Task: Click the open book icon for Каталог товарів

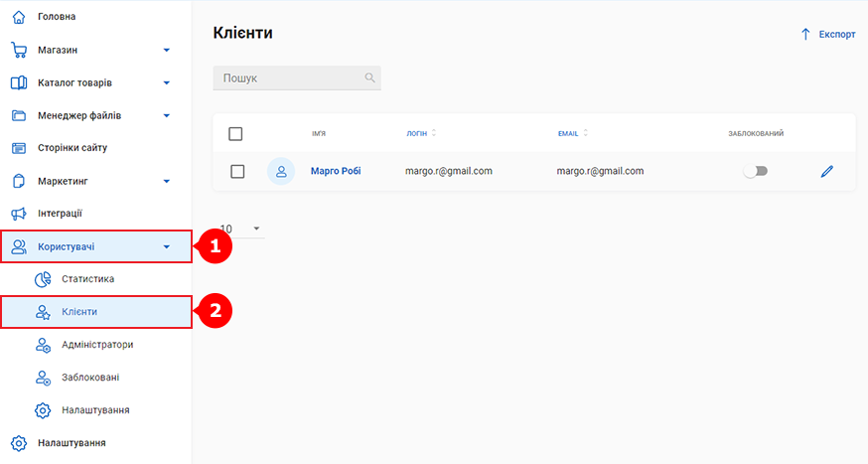Action: coord(18,83)
